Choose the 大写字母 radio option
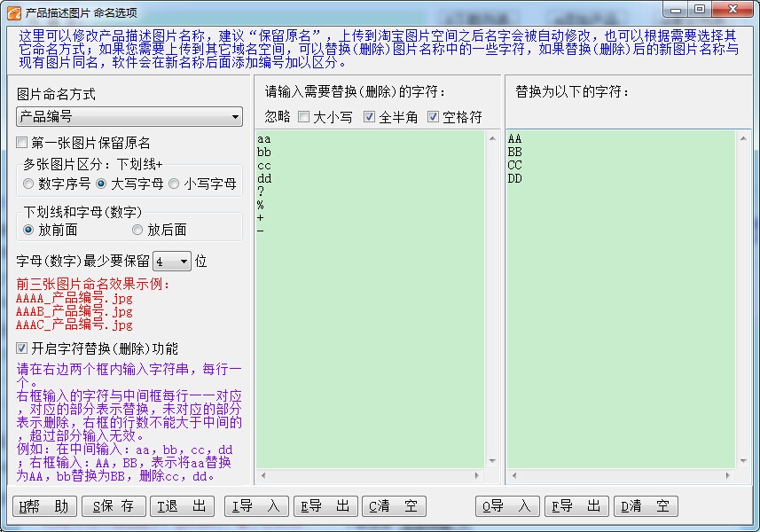 101,184
